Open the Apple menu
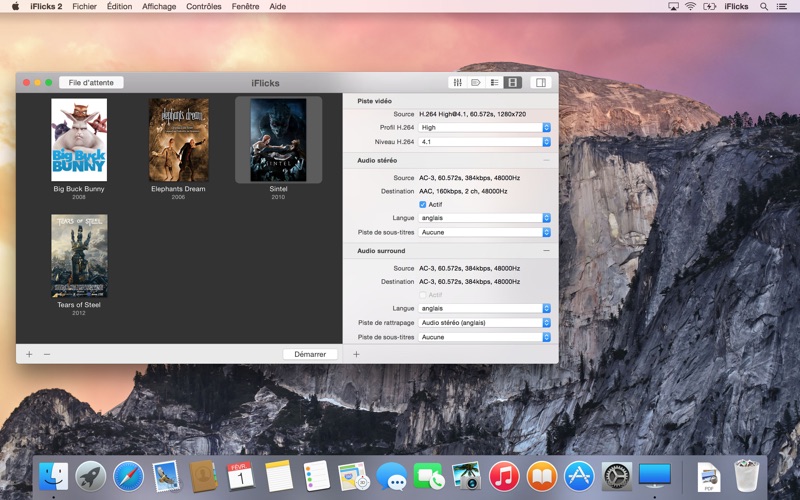Viewport: 800px width, 500px height. click(x=15, y=7)
